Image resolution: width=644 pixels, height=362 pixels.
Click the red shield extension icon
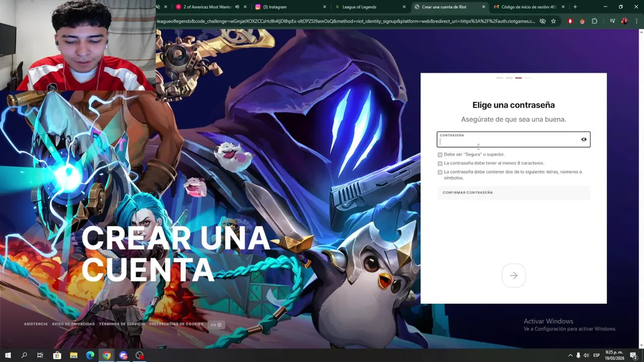coord(570,21)
